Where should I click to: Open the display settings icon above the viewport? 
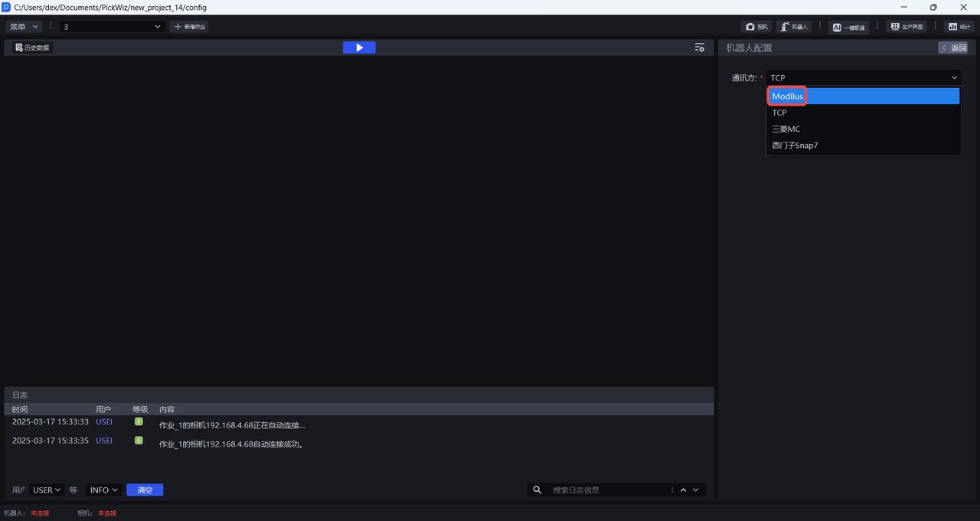pos(699,48)
